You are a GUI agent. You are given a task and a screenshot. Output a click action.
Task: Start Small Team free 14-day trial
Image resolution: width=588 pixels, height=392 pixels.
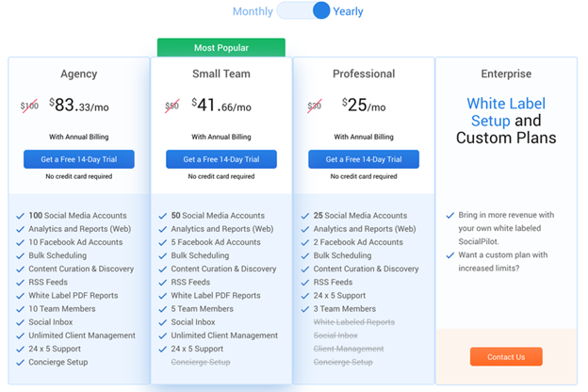(221, 159)
